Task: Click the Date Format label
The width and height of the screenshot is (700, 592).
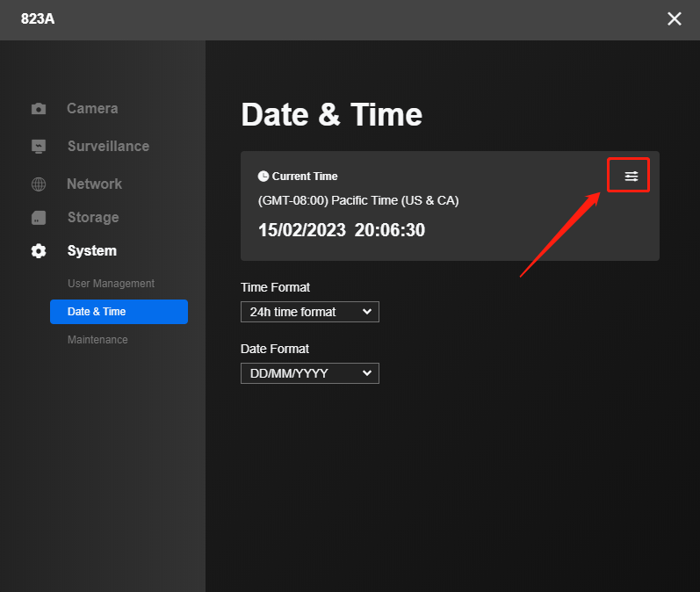Action: (x=275, y=349)
